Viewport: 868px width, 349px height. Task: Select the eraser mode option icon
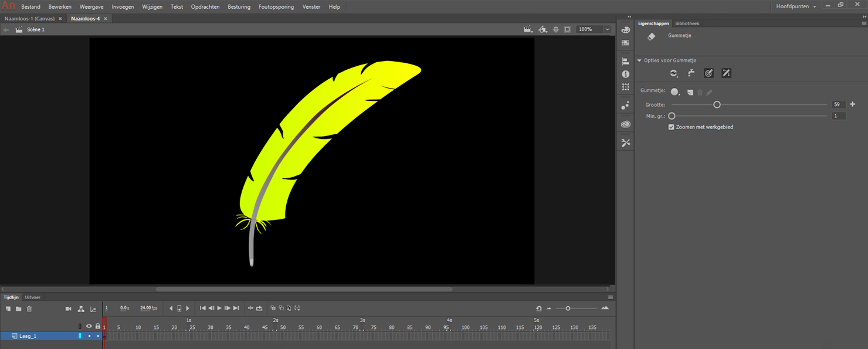coord(674,73)
